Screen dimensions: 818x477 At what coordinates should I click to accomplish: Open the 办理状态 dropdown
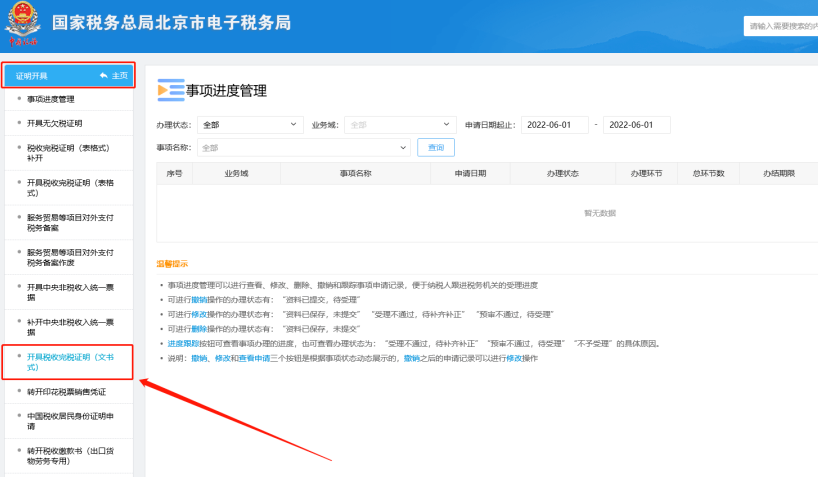pyautogui.click(x=249, y=125)
